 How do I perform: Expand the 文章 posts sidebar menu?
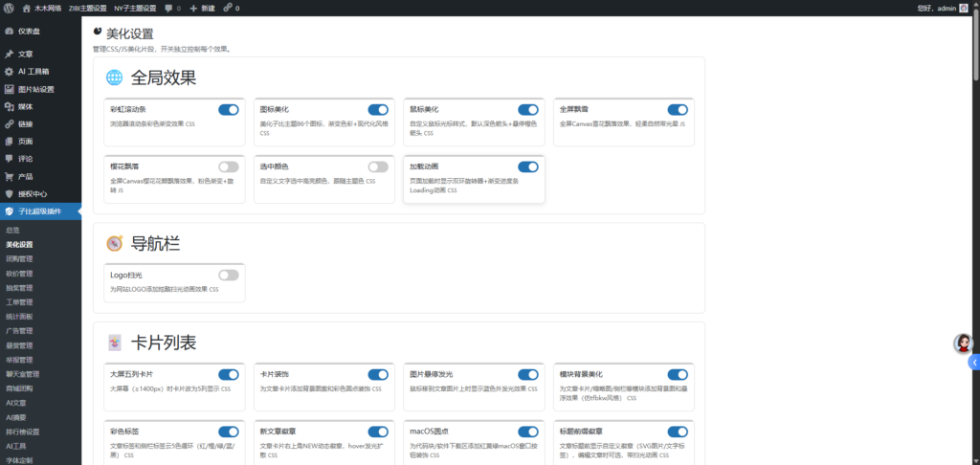[x=25, y=55]
